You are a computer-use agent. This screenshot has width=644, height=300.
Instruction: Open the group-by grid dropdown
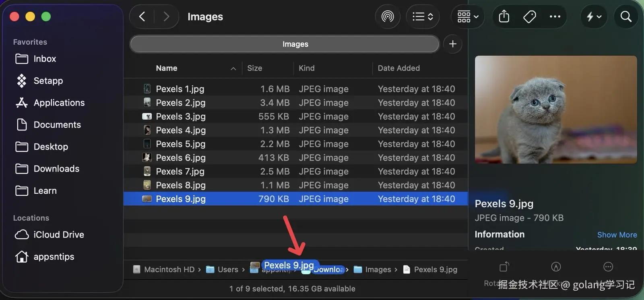[468, 17]
